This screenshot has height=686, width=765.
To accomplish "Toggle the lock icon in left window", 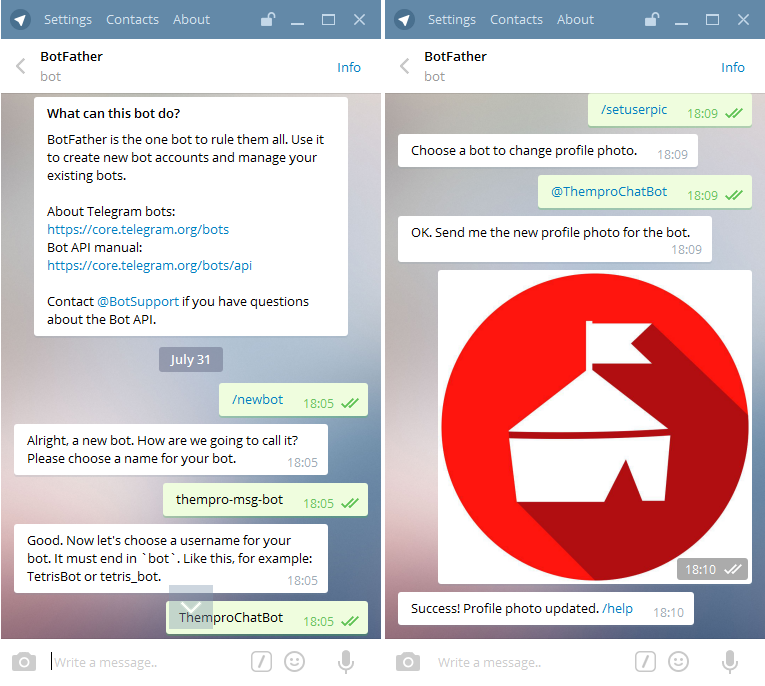I will coord(268,20).
